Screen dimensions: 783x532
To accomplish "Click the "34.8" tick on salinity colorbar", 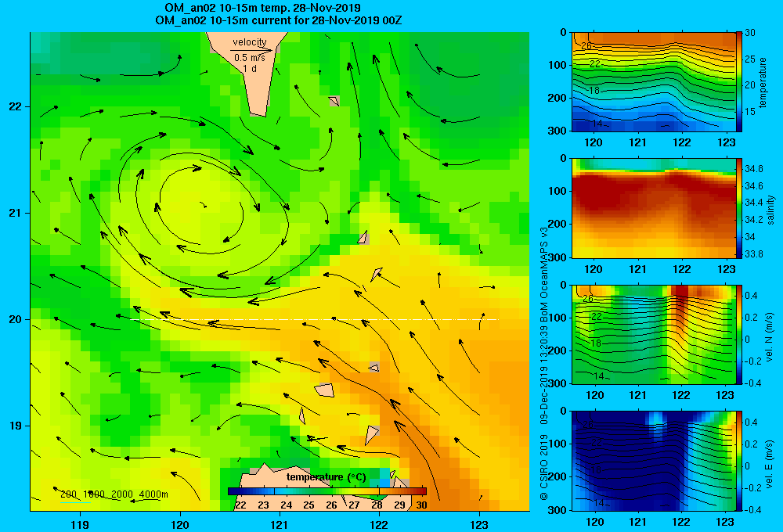I will coord(753,169).
